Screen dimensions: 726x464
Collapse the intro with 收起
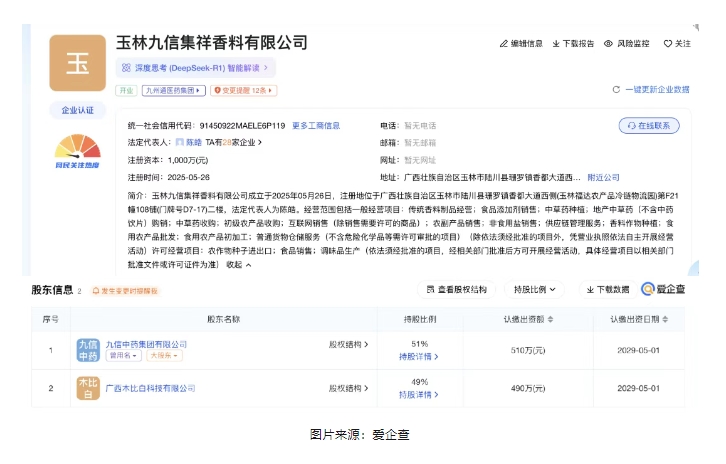(238, 265)
